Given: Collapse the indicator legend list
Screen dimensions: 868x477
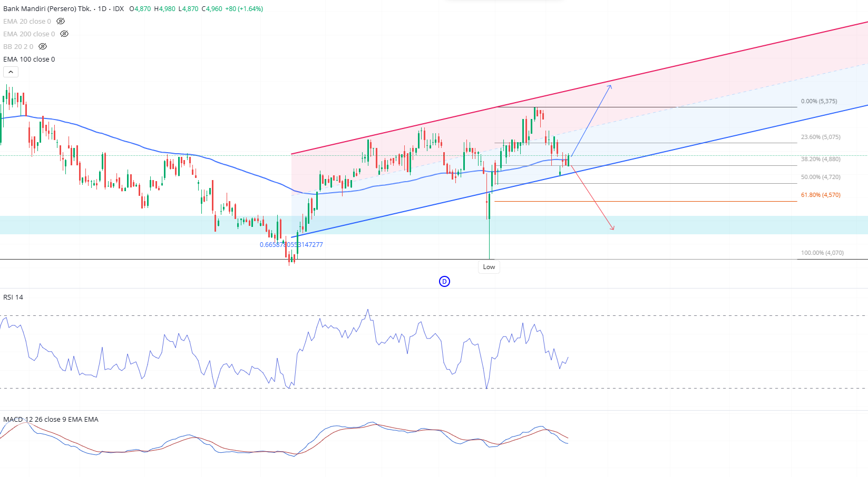Looking at the screenshot, I should coord(11,72).
